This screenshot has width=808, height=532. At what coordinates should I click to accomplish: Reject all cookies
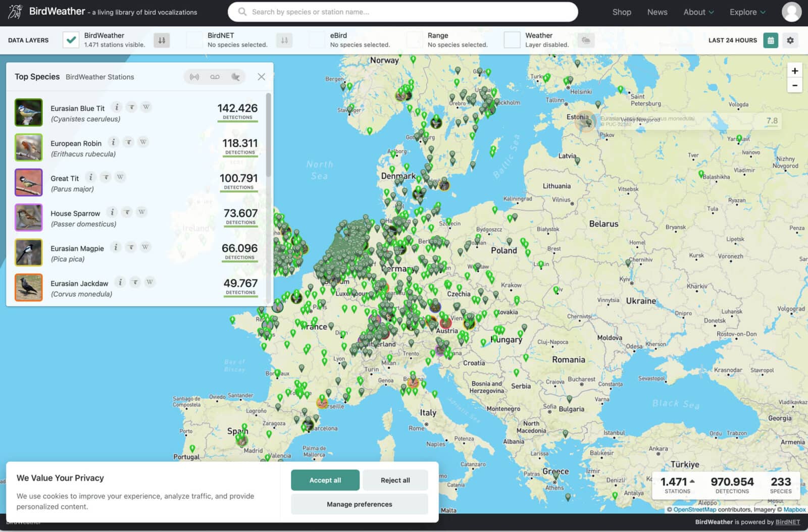tap(395, 480)
